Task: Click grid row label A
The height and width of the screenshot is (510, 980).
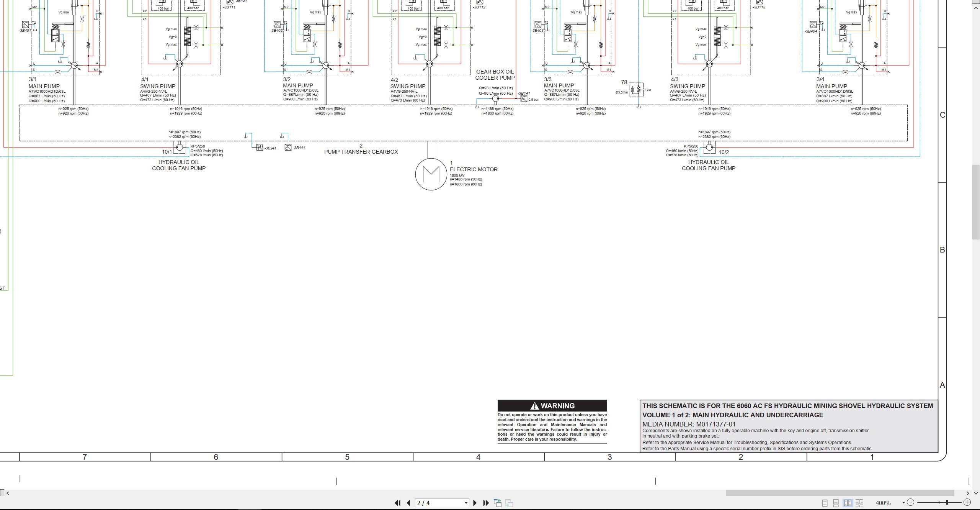Action: point(942,385)
